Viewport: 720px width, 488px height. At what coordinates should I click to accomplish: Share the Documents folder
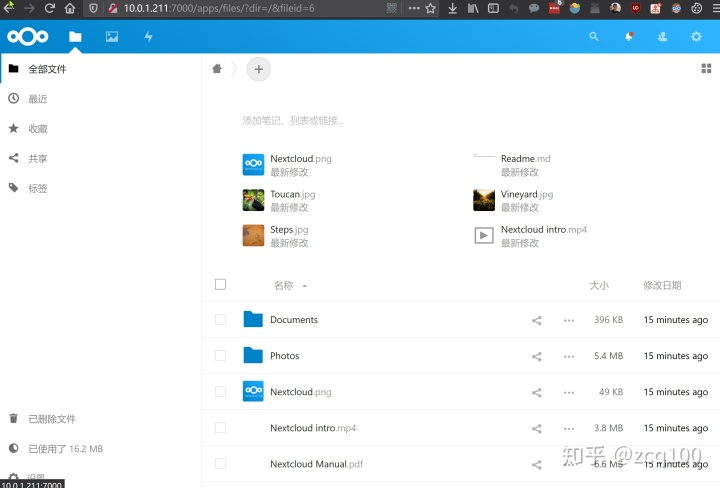click(x=536, y=320)
